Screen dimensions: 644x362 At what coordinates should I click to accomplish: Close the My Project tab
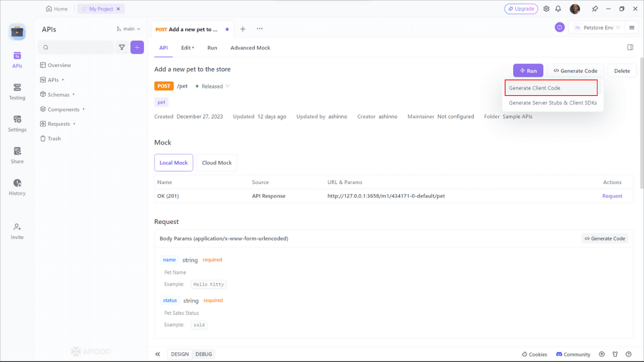click(118, 9)
